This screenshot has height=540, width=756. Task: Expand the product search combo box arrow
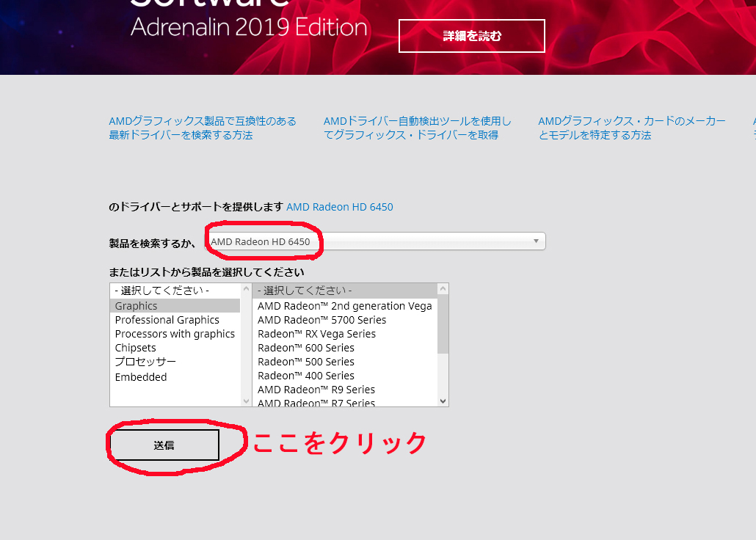point(536,241)
